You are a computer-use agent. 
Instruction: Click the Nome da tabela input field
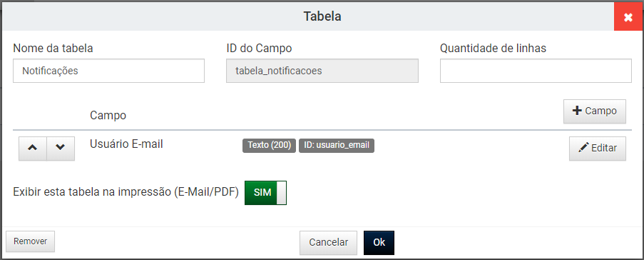coord(109,71)
